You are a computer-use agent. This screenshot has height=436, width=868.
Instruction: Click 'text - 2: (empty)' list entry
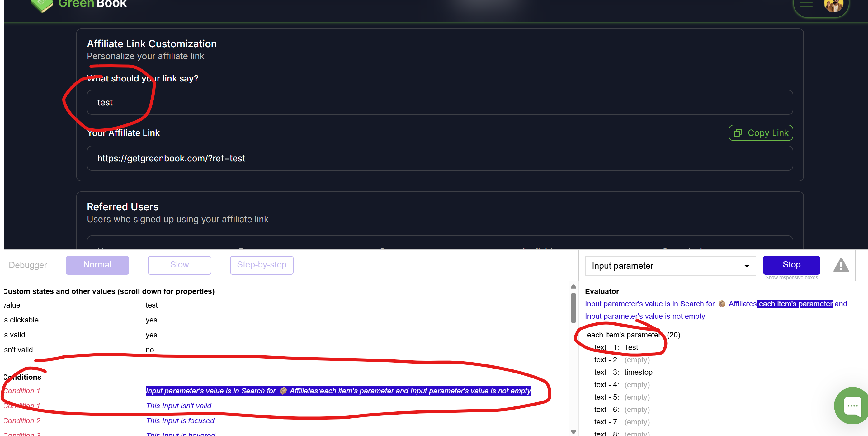(x=622, y=360)
